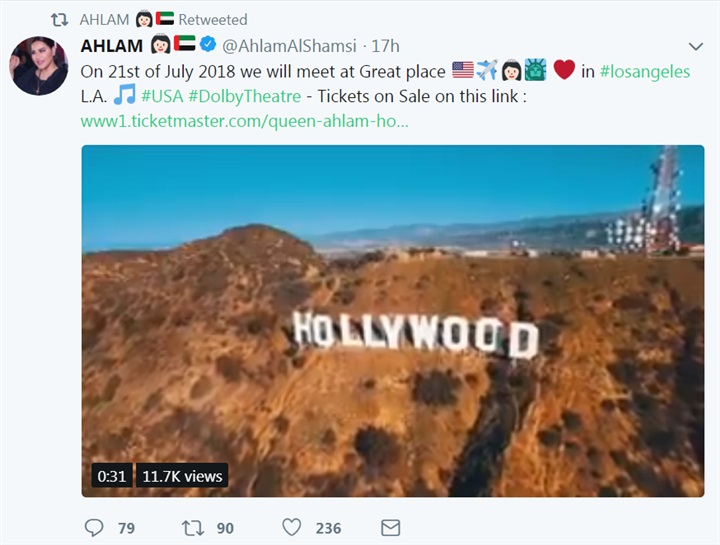Viewport: 720px width, 545px height.
Task: Click the blue verified badge
Action: 208,44
